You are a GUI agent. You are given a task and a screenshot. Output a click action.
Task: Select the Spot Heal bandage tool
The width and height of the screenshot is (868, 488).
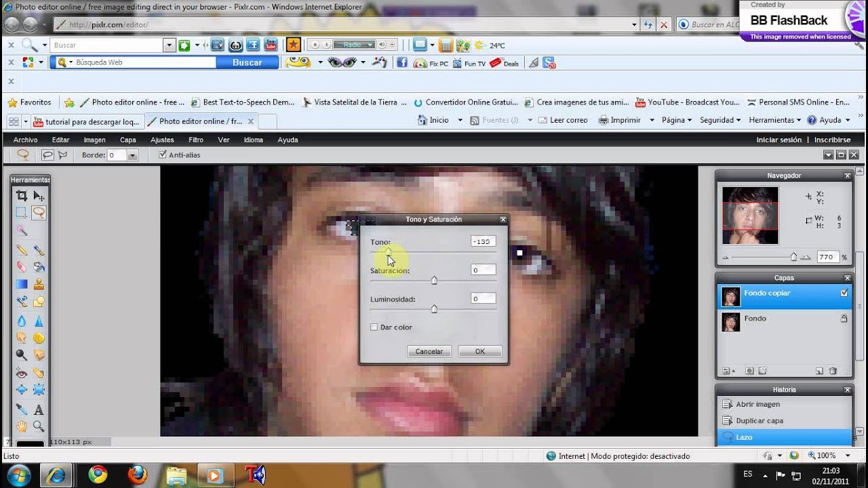(39, 373)
